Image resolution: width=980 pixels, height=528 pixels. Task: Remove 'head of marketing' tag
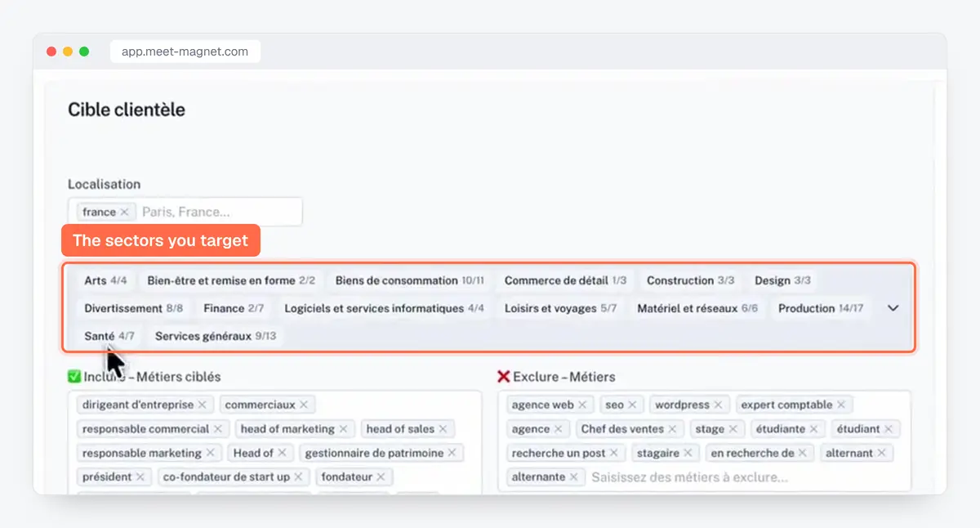coord(344,428)
